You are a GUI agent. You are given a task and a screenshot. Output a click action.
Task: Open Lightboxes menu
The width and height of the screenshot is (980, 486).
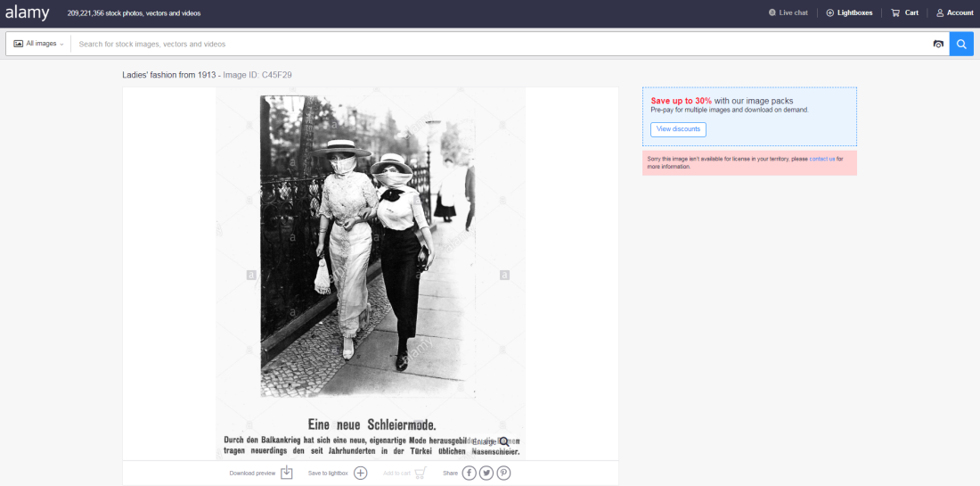(x=849, y=12)
